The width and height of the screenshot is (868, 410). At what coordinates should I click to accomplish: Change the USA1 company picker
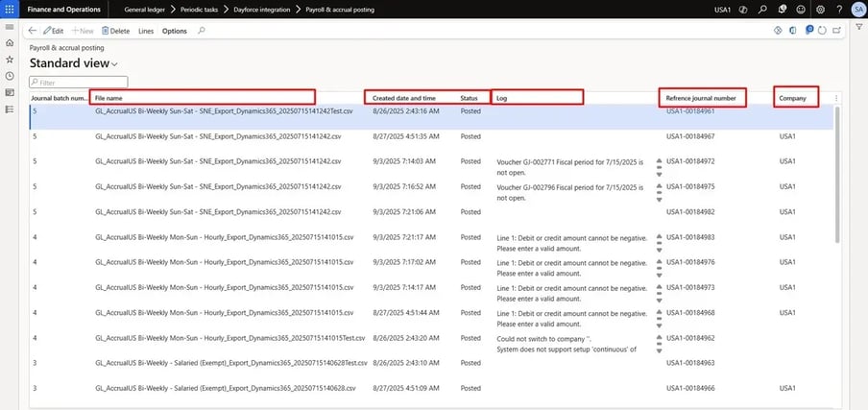click(722, 10)
